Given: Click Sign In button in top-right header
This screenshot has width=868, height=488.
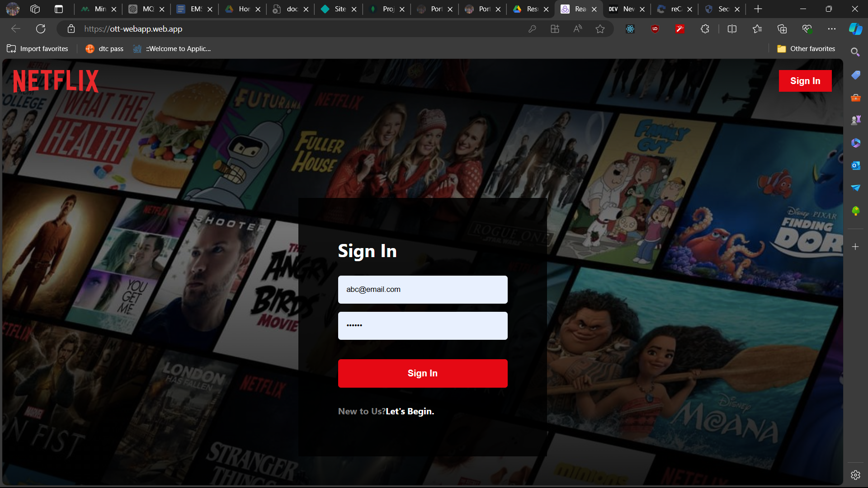Looking at the screenshot, I should coord(805,81).
